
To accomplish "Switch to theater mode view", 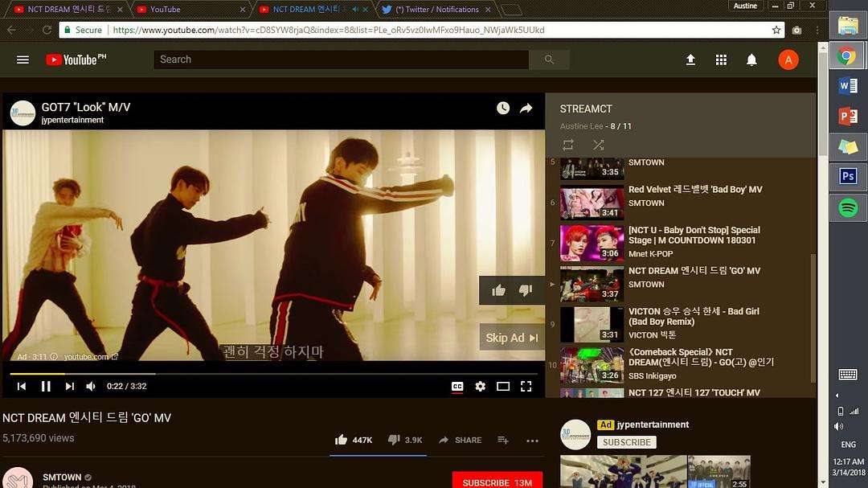I will coord(502,386).
